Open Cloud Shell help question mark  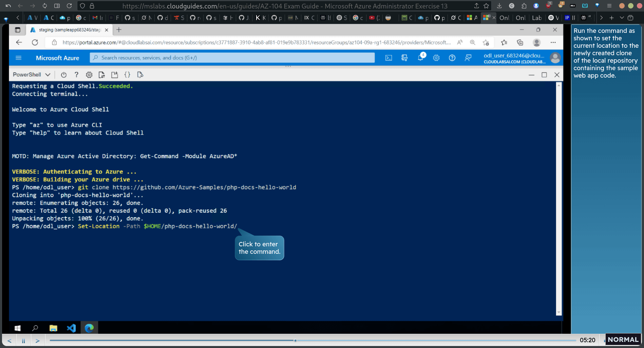click(76, 75)
